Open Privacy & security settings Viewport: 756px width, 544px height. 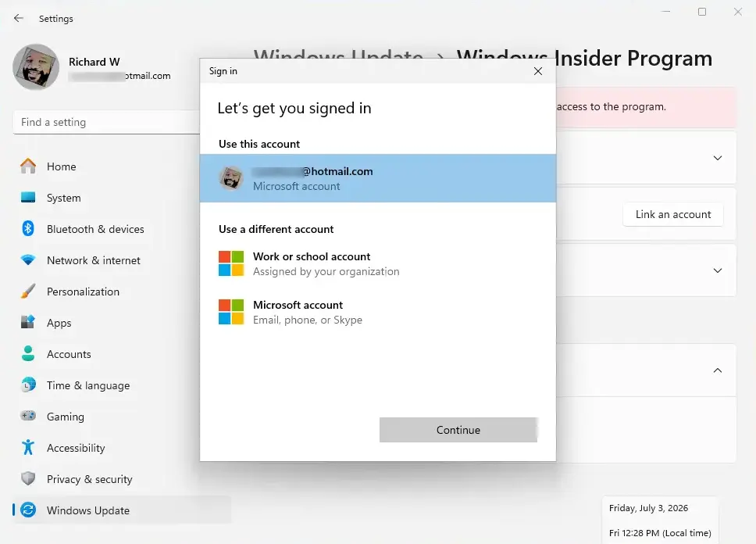(x=122, y=479)
